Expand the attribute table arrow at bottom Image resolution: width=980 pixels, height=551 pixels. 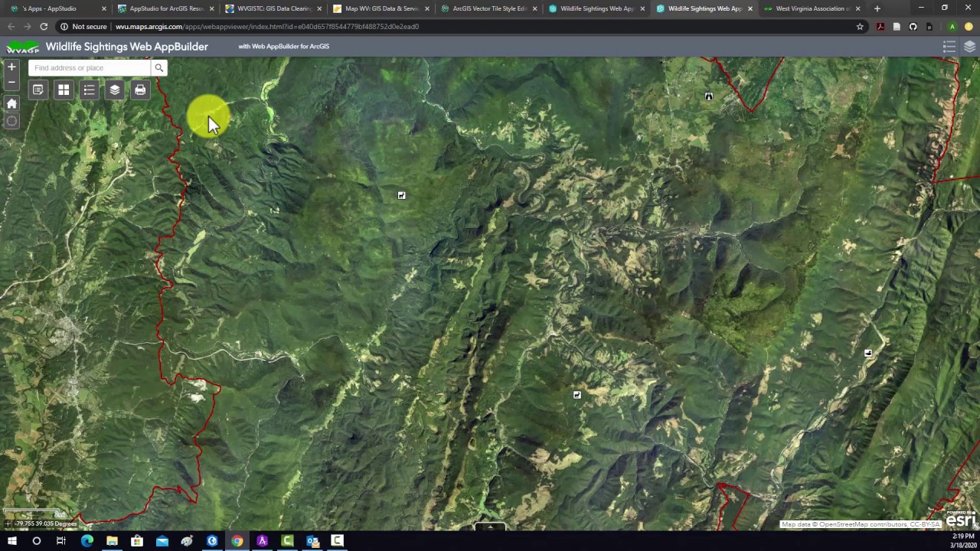[x=490, y=527]
